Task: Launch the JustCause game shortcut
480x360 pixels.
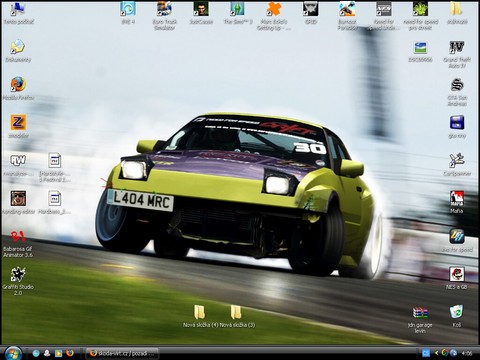Action: pyautogui.click(x=201, y=9)
